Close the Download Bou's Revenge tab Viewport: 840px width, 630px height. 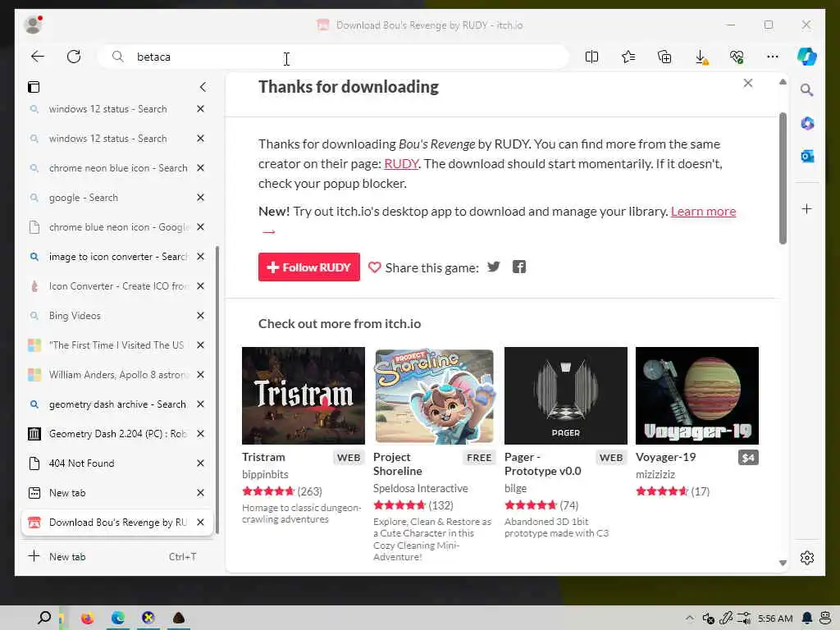200,522
